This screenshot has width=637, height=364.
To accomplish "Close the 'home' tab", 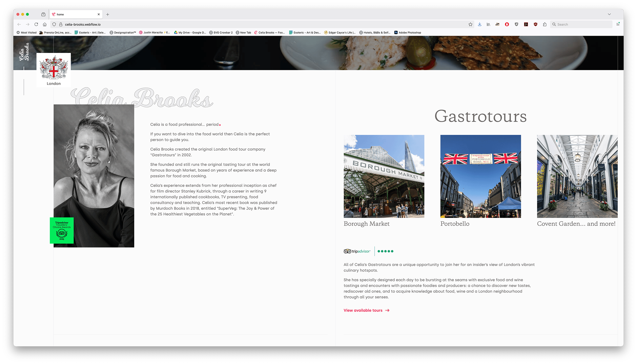I will click(98, 14).
